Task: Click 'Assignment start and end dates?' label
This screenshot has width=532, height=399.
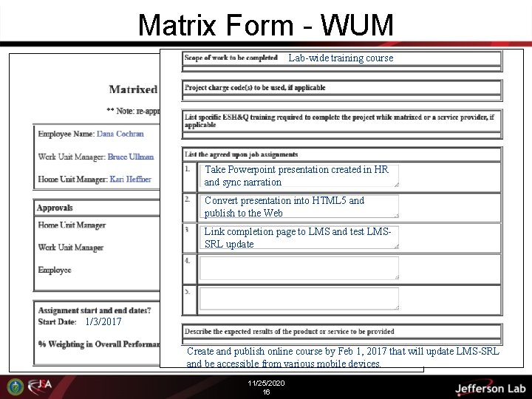Action: [95, 310]
